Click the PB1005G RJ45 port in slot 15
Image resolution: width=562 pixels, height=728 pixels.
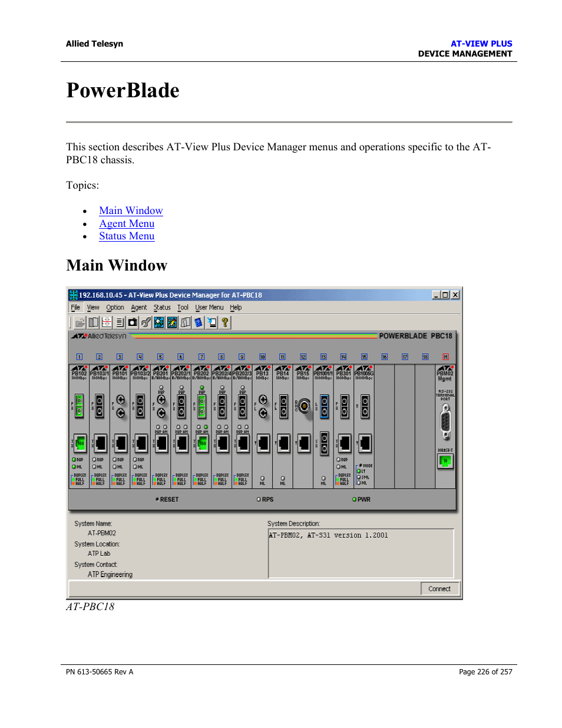[365, 443]
